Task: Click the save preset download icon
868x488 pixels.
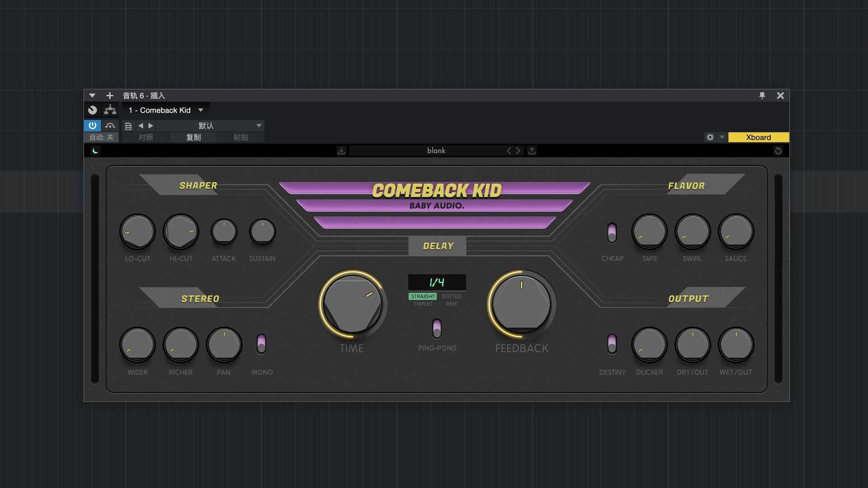Action: click(341, 151)
